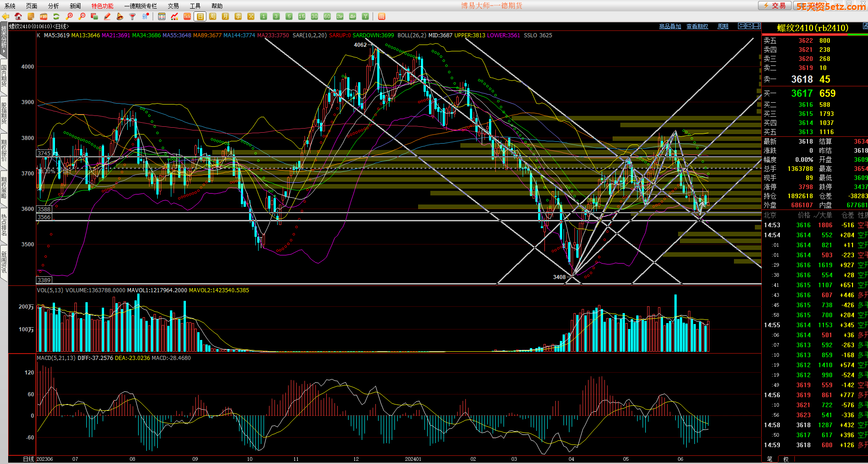Open the 周期 period dropdown
868x464 pixels.
723,26
